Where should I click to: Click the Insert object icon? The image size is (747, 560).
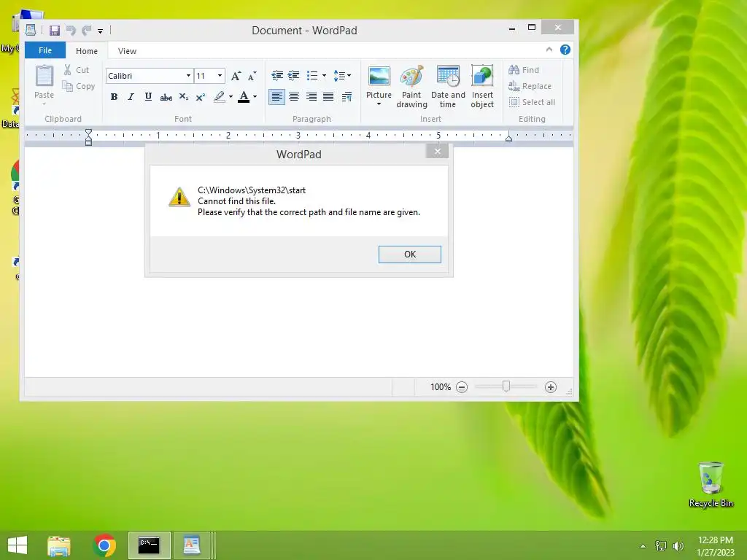[482, 76]
